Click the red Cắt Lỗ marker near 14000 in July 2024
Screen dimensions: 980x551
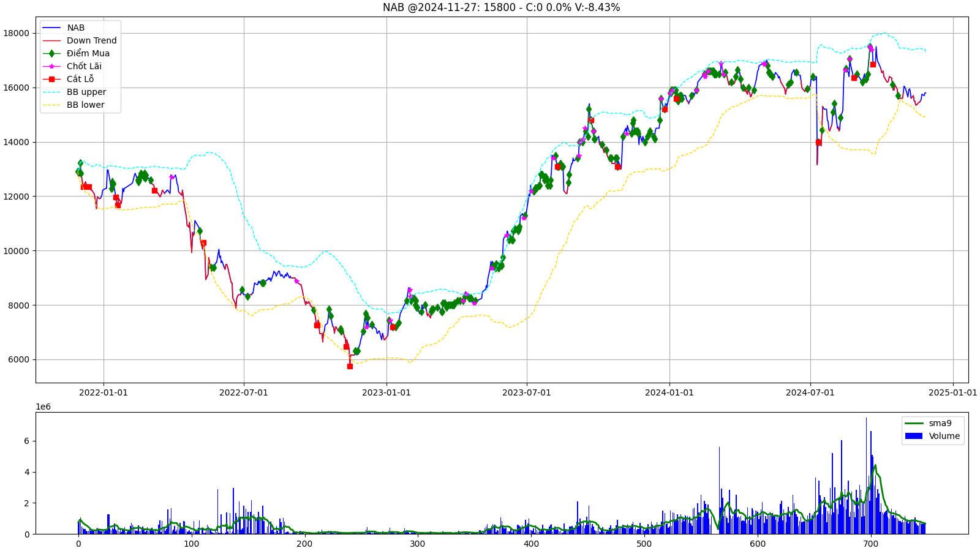coord(818,142)
